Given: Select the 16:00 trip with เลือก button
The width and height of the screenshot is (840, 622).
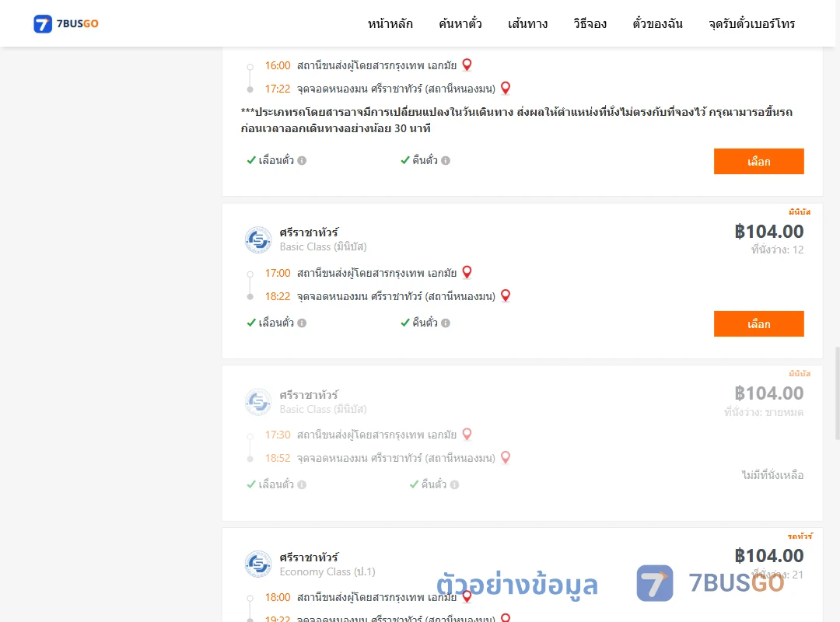Looking at the screenshot, I should click(x=758, y=161).
